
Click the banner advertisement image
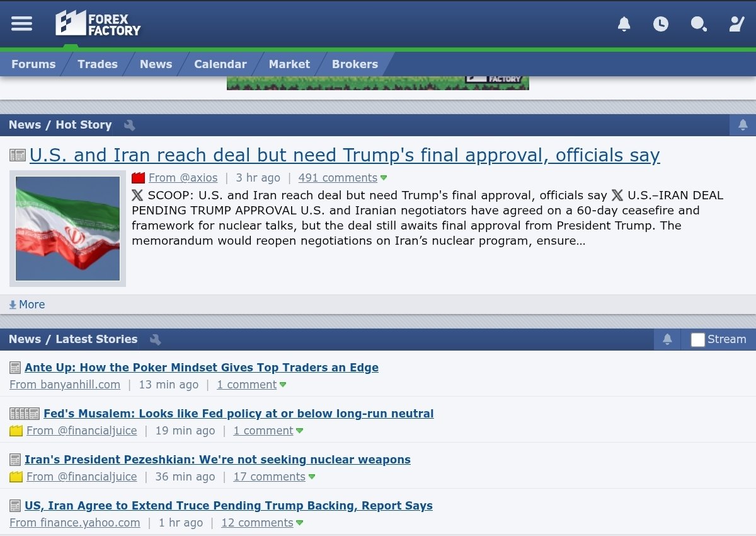click(x=378, y=83)
